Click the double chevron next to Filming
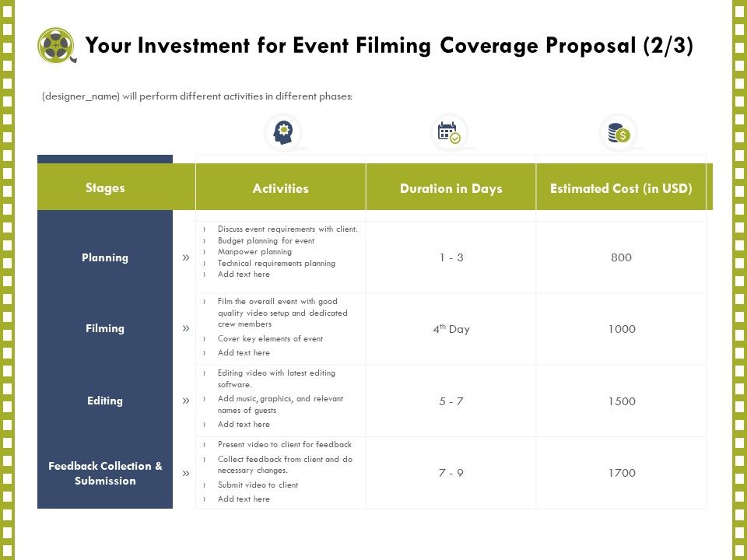Screen dimensions: 747x560 tap(186, 328)
